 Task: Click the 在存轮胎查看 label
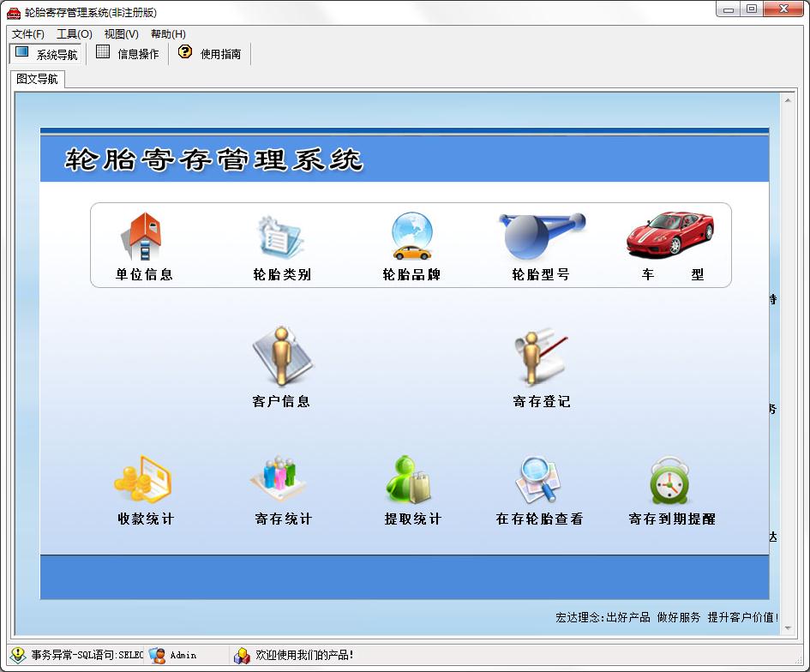tap(539, 519)
